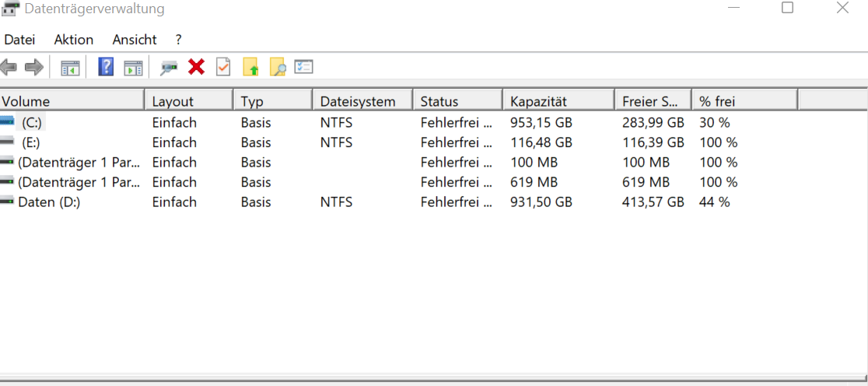Open Help via blue question mark icon
Viewport: 868px width, 386px height.
pyautogui.click(x=106, y=68)
